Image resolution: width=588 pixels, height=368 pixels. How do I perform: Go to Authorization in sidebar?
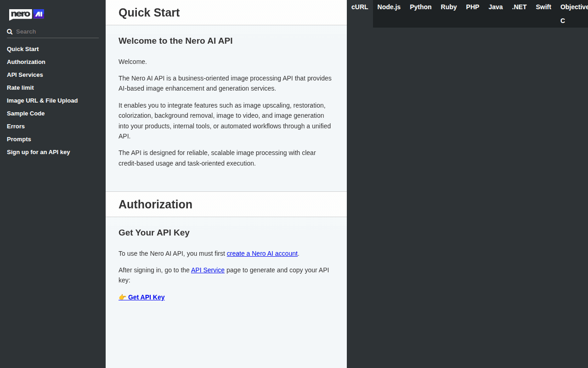pos(26,62)
